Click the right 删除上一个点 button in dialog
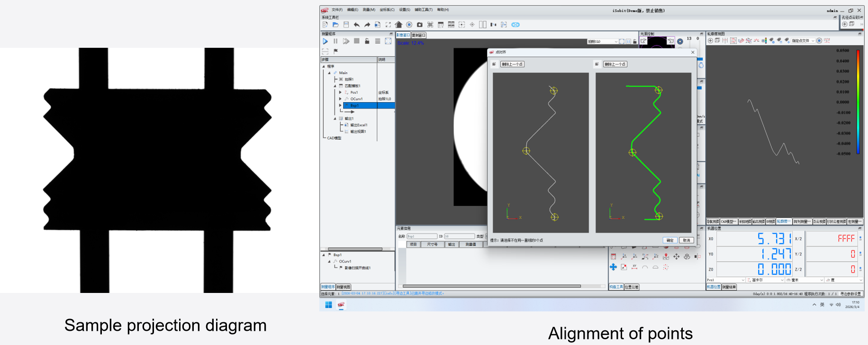868x345 pixels. pyautogui.click(x=615, y=64)
